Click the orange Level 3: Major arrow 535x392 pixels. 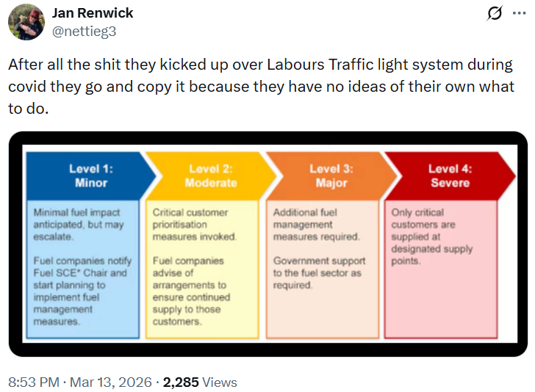331,175
